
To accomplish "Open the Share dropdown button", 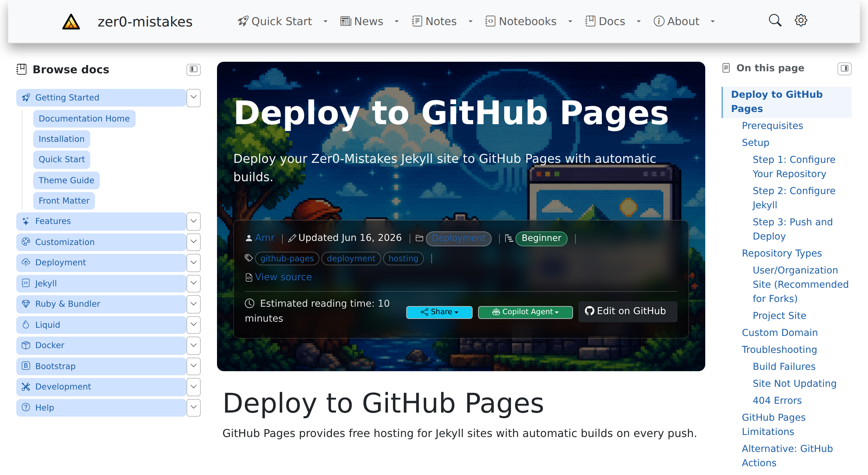I will (439, 312).
